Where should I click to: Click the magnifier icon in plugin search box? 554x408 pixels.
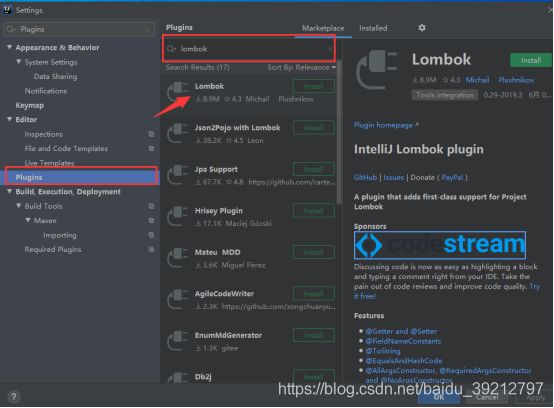(x=171, y=49)
